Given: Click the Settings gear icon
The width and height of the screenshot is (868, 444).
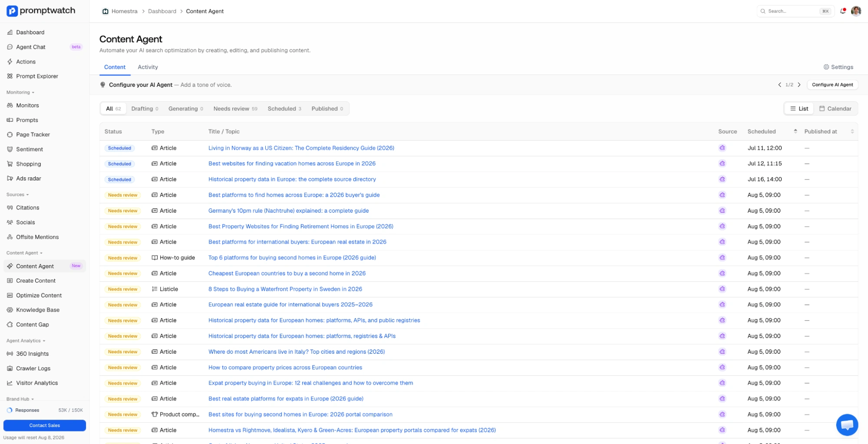Looking at the screenshot, I should pos(826,67).
